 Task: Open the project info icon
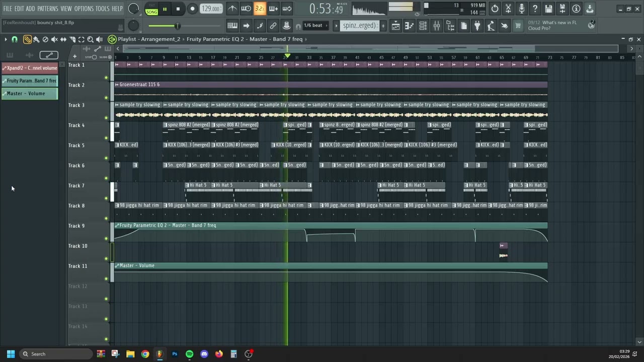[576, 9]
